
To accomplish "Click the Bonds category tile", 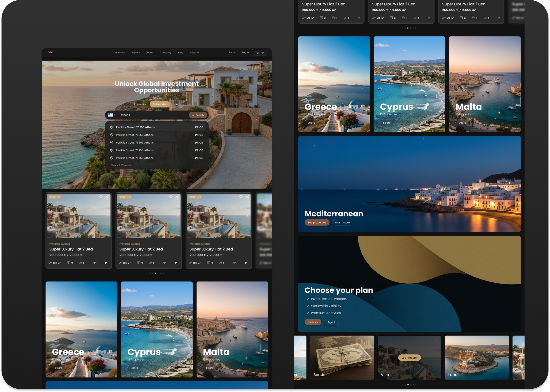I will pos(342,358).
